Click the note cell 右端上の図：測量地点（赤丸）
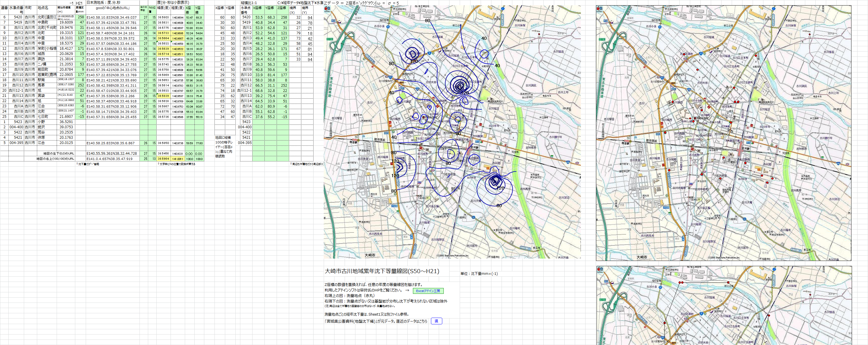This screenshot has height=345, width=868. point(349,296)
